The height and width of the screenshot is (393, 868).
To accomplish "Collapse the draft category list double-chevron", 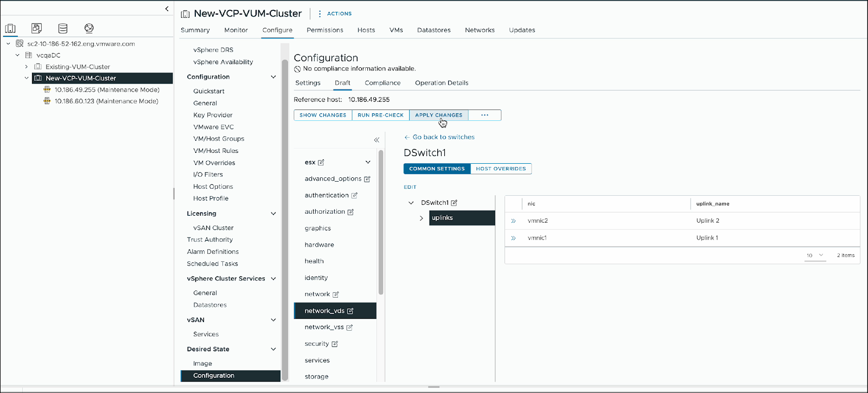I will 376,140.
